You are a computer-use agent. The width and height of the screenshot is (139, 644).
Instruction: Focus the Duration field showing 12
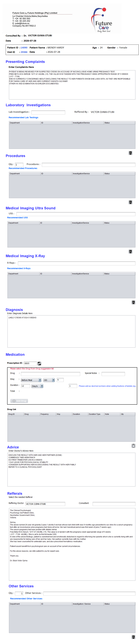[26, 386]
